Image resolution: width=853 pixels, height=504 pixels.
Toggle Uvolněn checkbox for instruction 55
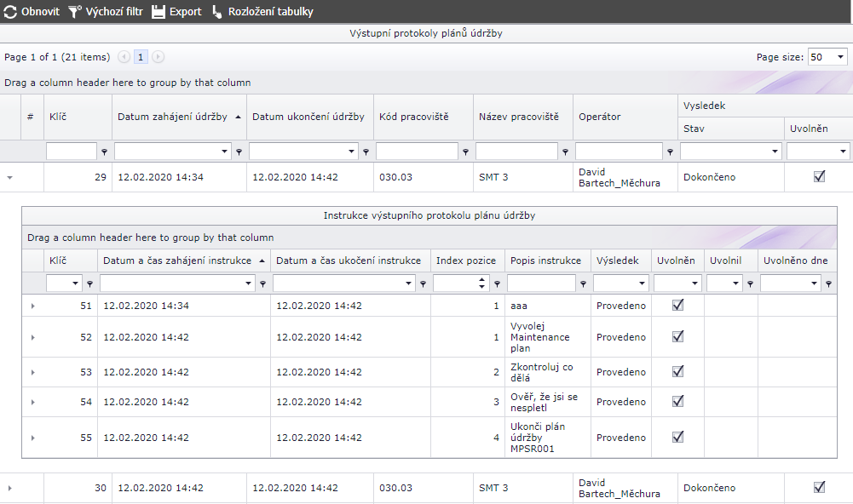coord(677,437)
